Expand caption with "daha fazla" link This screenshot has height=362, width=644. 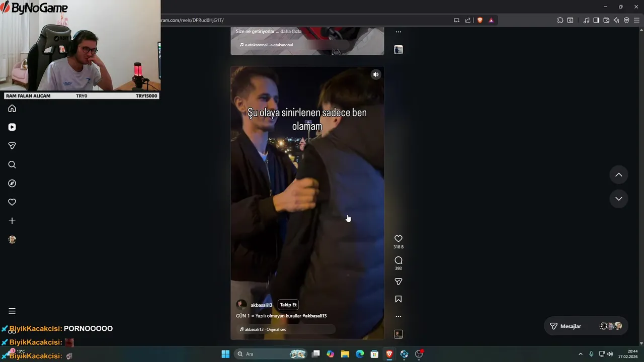291,31
